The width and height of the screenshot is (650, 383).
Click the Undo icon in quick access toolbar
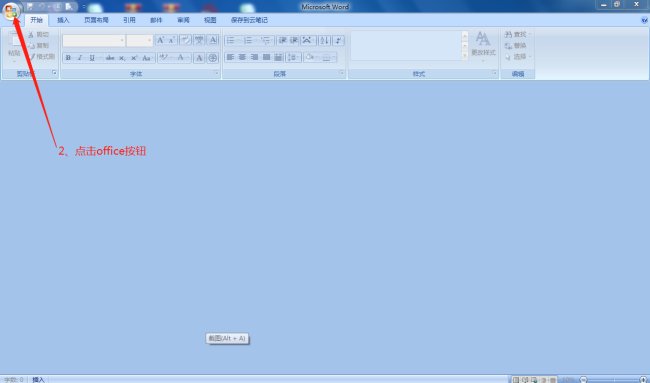[41, 7]
